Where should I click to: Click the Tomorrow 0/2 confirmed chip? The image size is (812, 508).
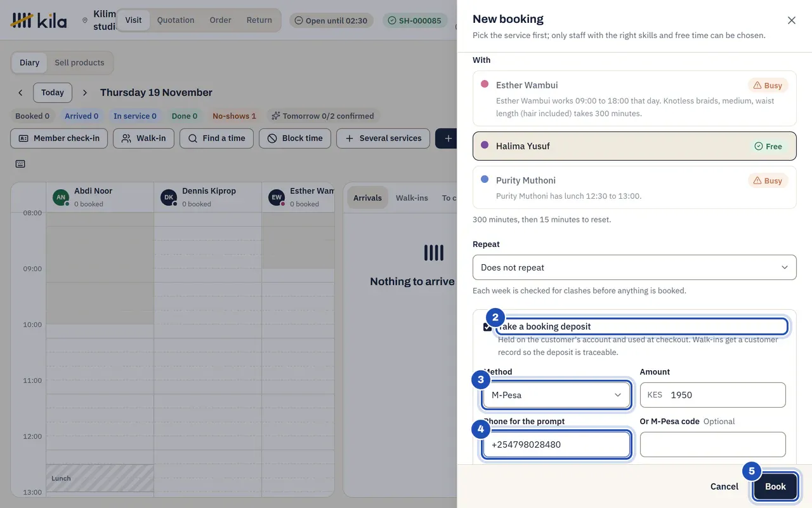(x=322, y=116)
